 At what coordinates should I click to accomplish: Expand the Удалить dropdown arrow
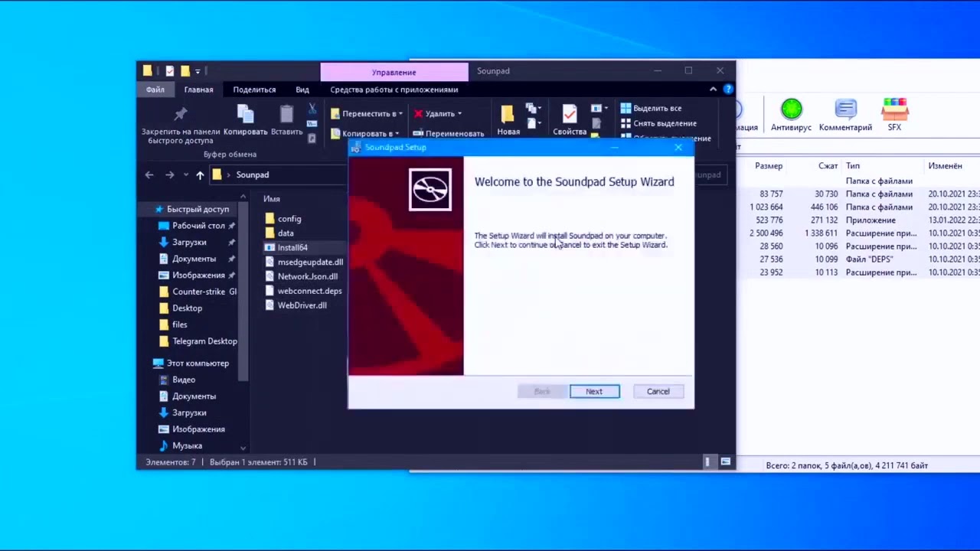[459, 114]
